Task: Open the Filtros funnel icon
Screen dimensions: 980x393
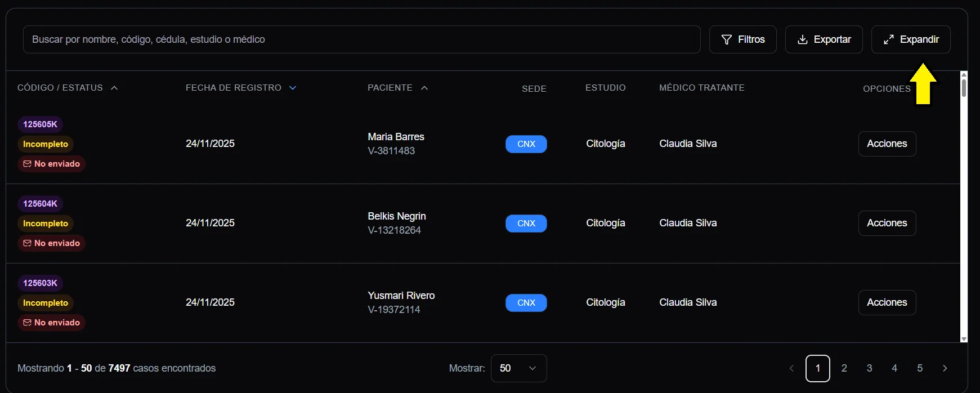Action: coord(727,39)
